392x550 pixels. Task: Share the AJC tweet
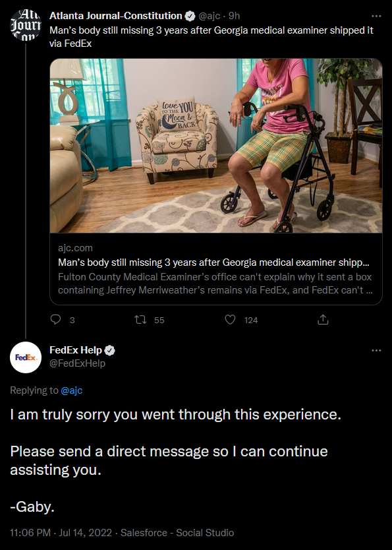tap(322, 319)
